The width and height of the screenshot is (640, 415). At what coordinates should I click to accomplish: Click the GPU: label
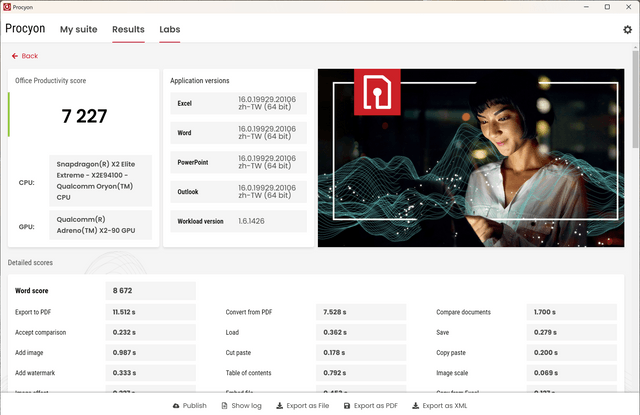click(x=27, y=227)
